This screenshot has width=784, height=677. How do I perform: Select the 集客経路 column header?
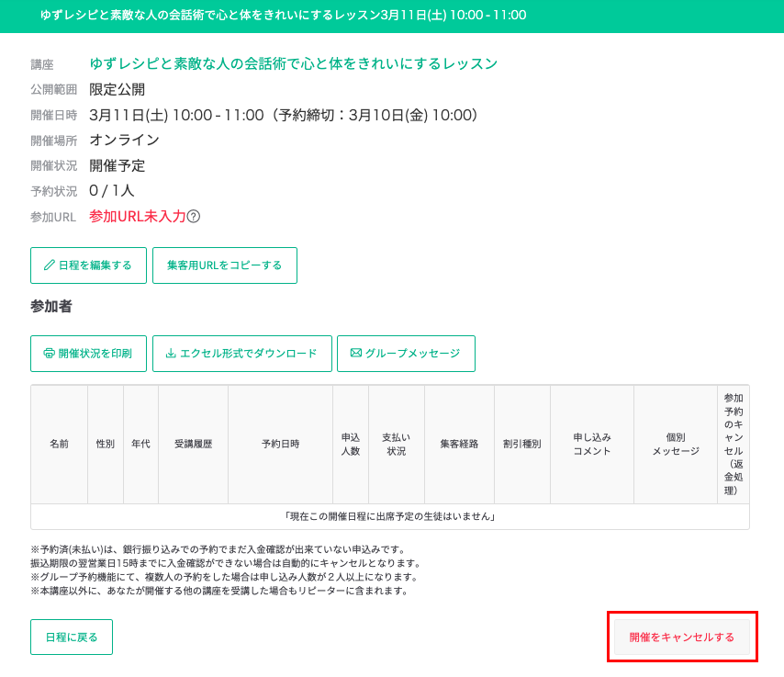point(460,444)
